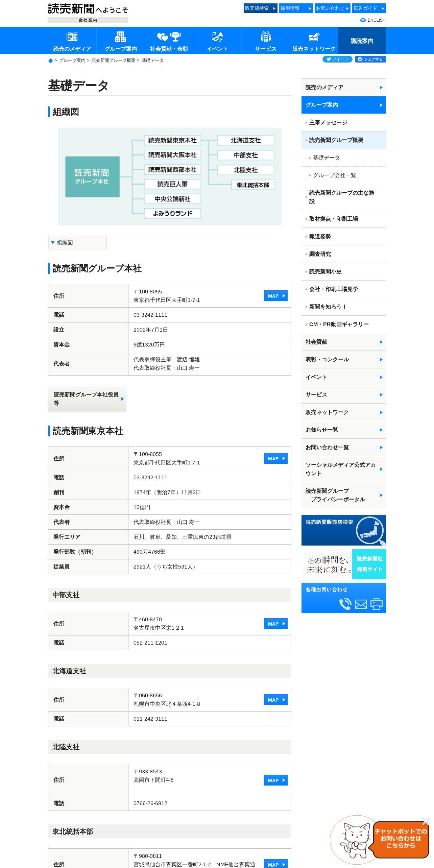Expand イベント in the sidebar
The height and width of the screenshot is (868, 434).
pos(344,377)
